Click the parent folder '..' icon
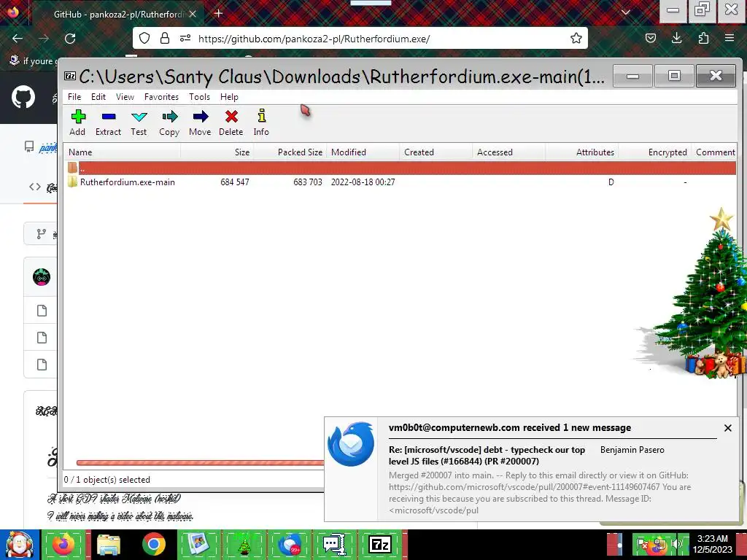 72,168
